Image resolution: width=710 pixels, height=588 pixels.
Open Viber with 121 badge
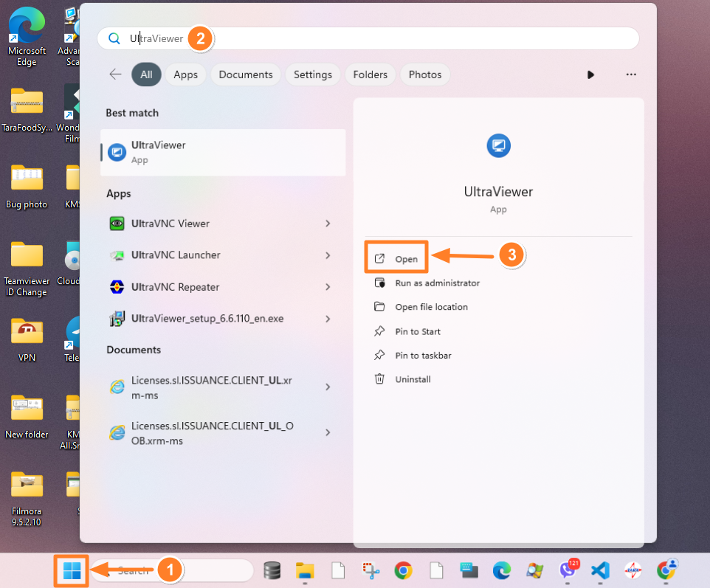[568, 570]
